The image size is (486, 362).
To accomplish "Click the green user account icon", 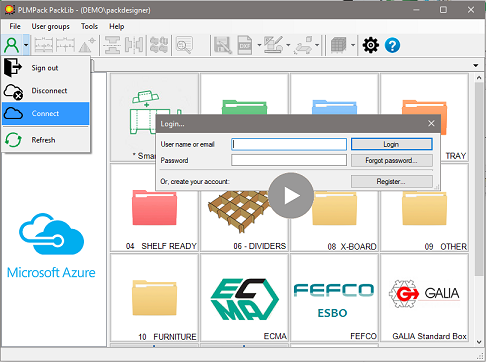I will (x=12, y=45).
